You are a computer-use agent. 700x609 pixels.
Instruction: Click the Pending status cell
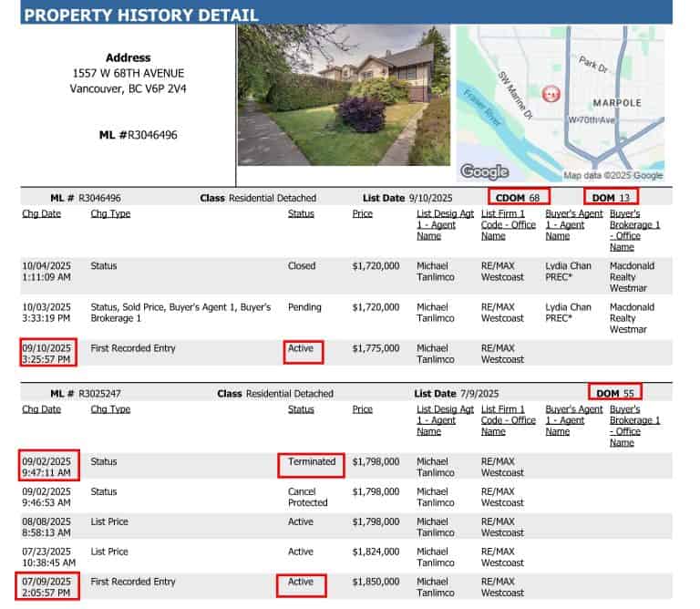click(304, 307)
